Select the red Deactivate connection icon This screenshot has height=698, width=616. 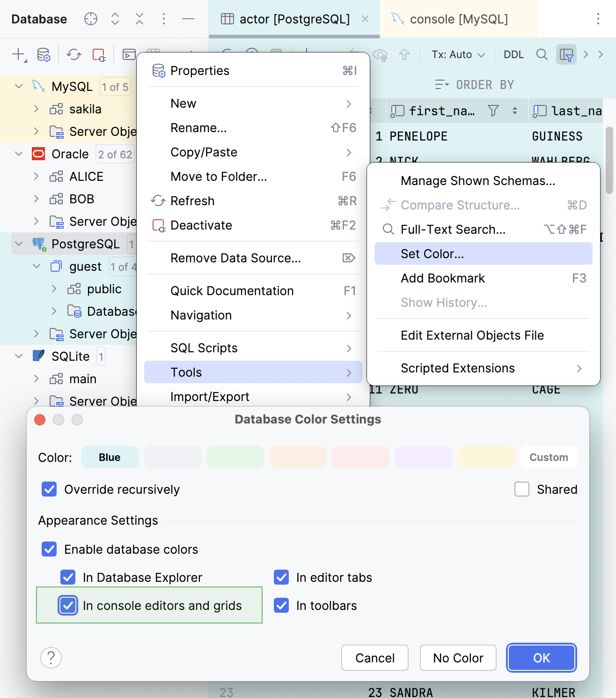pyautogui.click(x=98, y=55)
